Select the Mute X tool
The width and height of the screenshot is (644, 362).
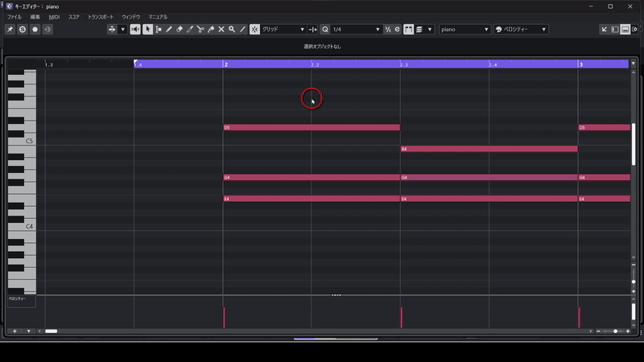click(x=221, y=29)
